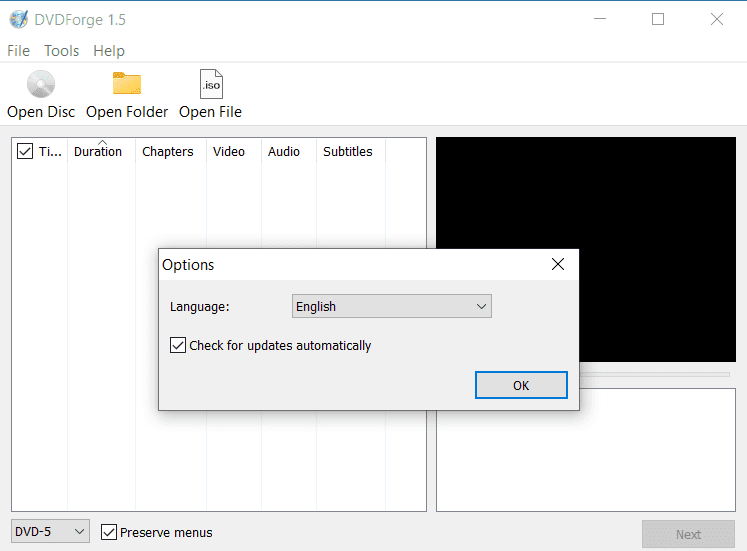Open the Help menu
747x551 pixels.
click(x=109, y=50)
